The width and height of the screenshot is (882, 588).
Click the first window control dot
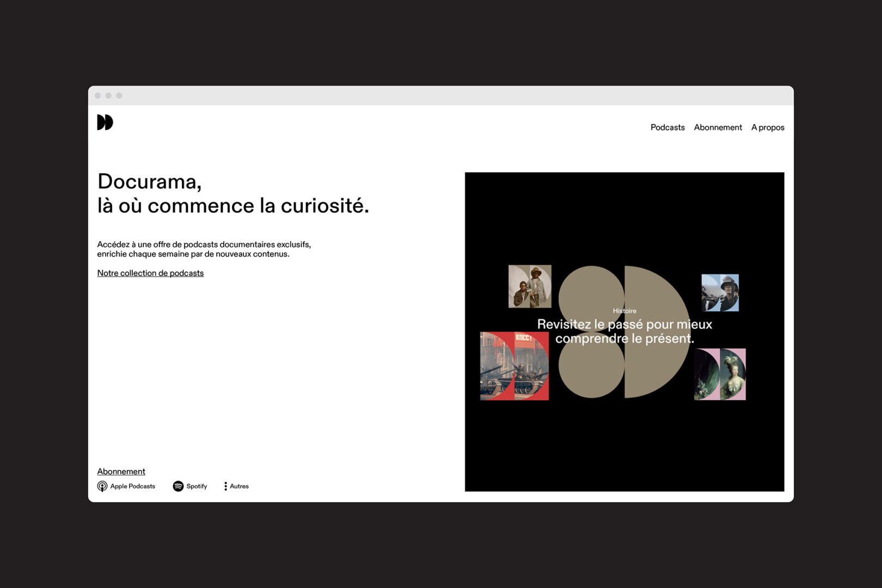point(98,96)
